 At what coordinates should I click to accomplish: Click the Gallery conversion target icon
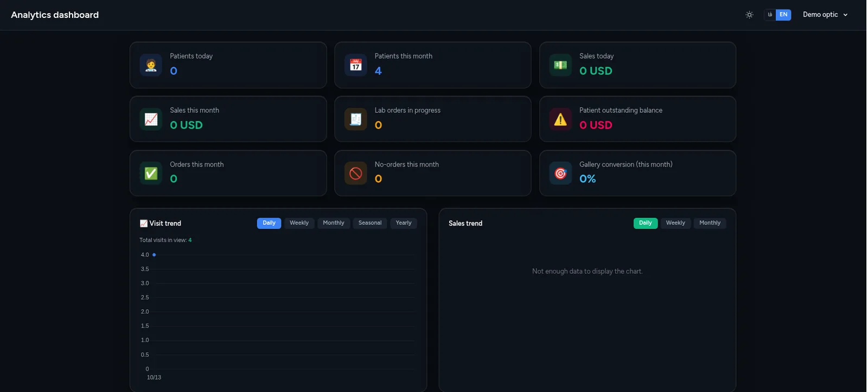(x=560, y=173)
